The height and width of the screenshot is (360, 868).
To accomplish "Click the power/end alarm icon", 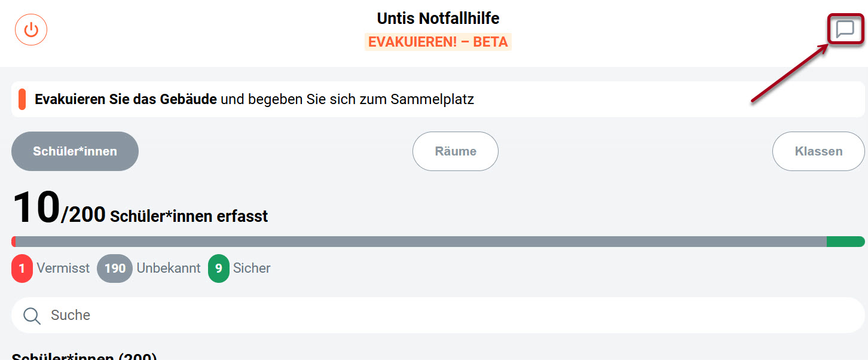I will 30,29.
